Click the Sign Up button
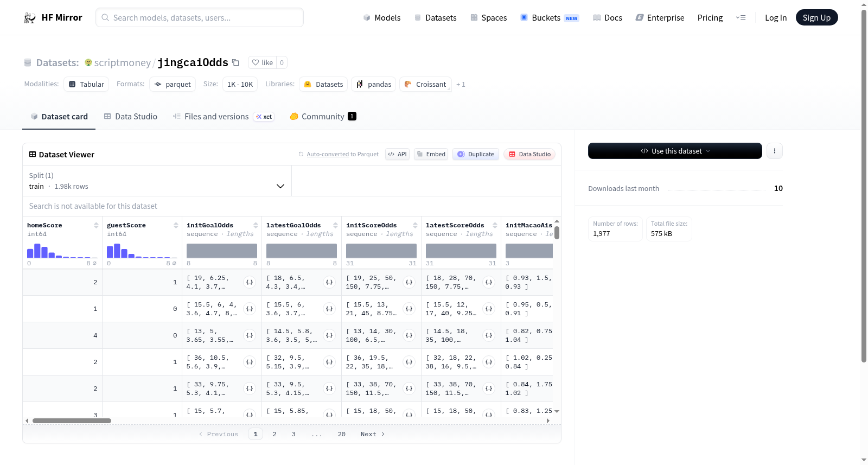Viewport: 868px width, 465px height. [x=817, y=18]
